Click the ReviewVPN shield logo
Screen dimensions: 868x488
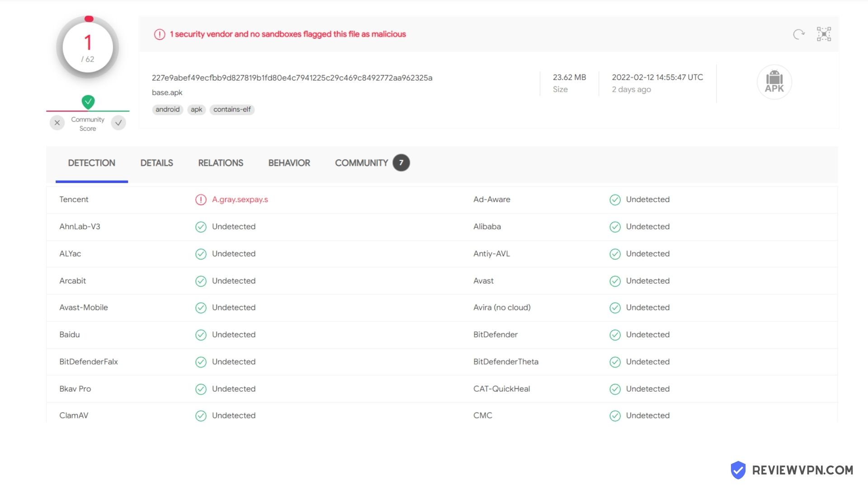(738, 470)
